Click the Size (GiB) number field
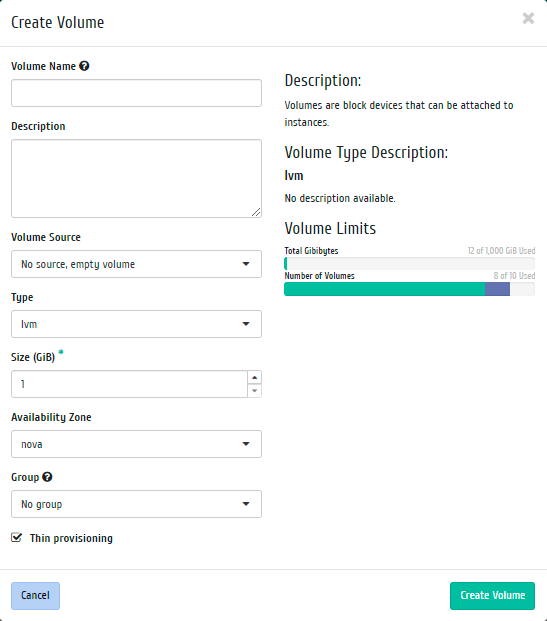The image size is (547, 621). [x=130, y=384]
